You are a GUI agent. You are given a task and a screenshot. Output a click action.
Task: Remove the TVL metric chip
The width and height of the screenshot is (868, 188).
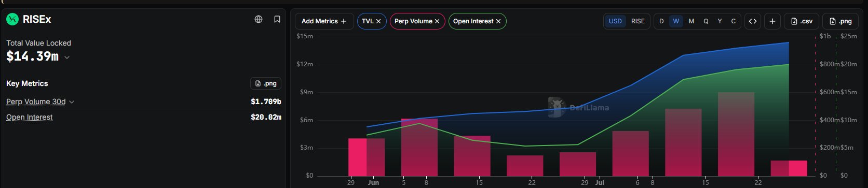tap(378, 21)
